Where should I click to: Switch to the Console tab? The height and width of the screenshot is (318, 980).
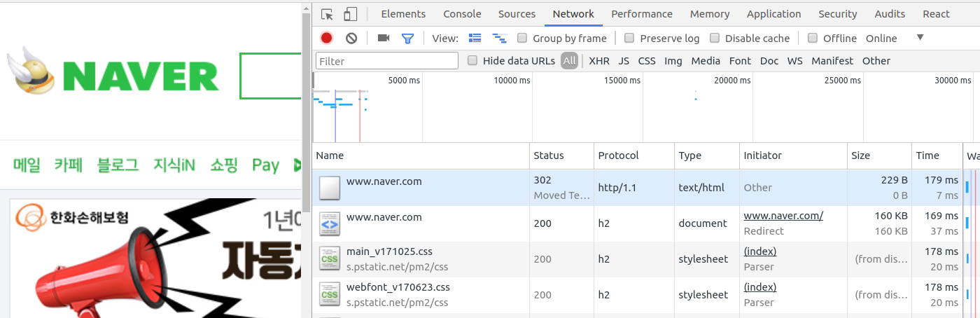(x=462, y=14)
